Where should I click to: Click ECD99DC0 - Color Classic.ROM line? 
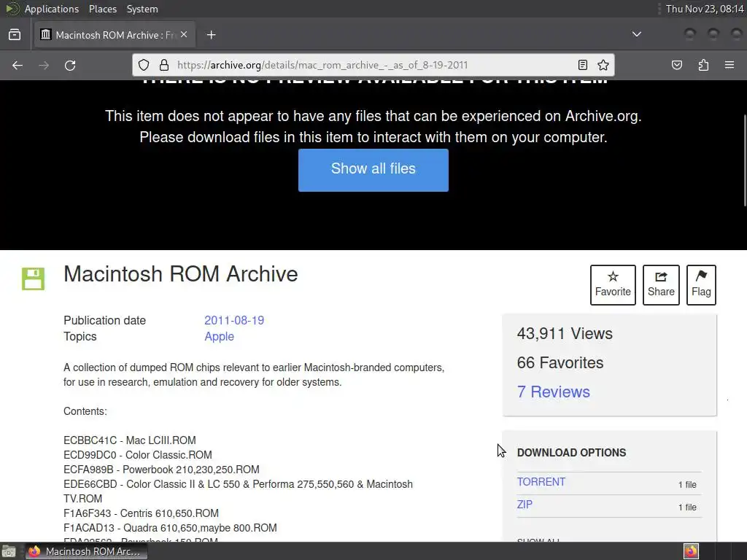coord(138,455)
